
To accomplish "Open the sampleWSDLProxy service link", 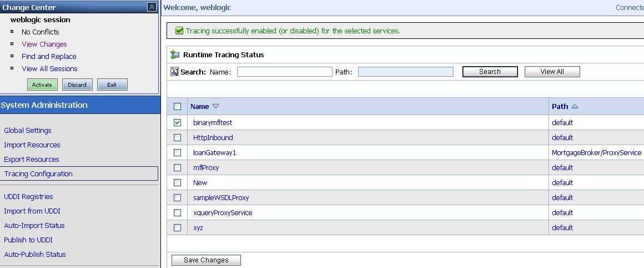I will [221, 198].
